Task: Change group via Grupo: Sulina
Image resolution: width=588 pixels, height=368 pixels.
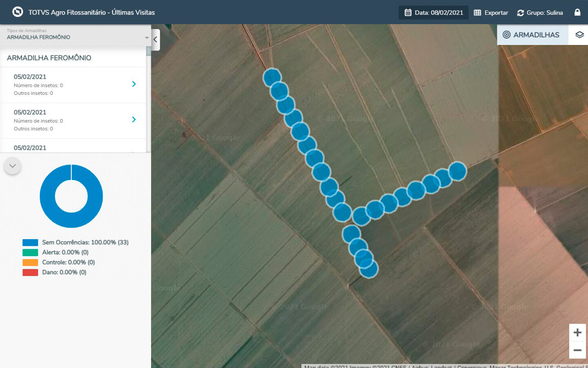Action: pos(540,13)
